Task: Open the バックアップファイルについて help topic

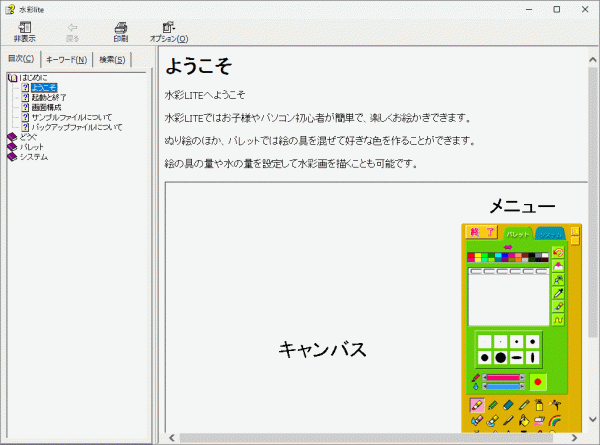Action: point(77,127)
